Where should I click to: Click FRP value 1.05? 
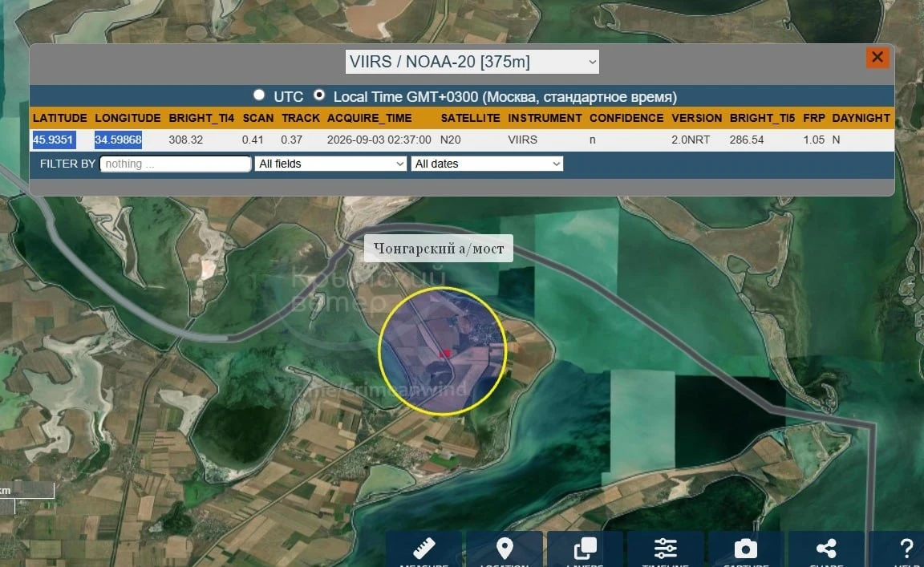814,140
